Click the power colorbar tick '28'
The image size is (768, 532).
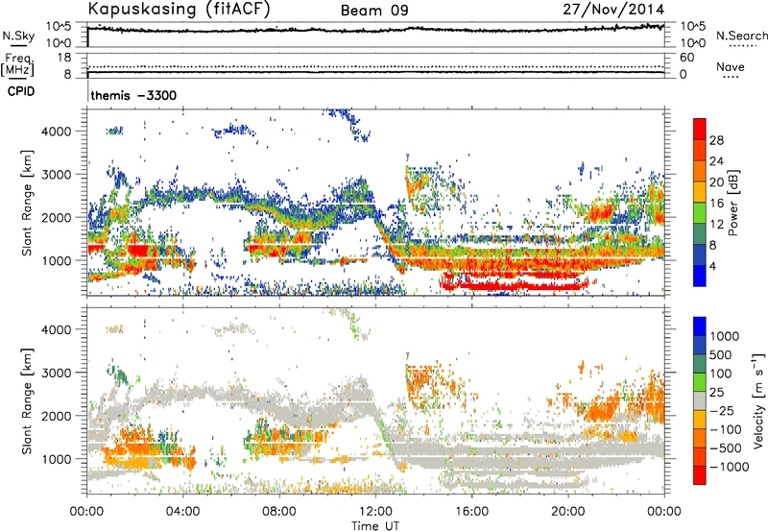click(716, 140)
